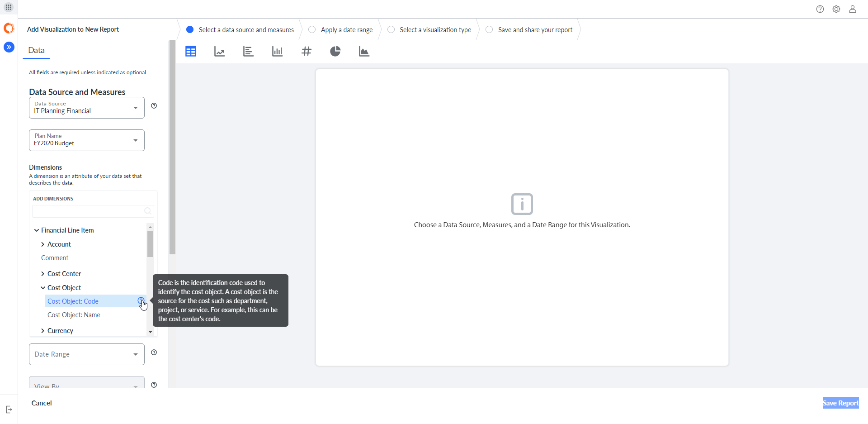Image resolution: width=868 pixels, height=424 pixels.
Task: Click the Save Report button
Action: click(x=840, y=403)
